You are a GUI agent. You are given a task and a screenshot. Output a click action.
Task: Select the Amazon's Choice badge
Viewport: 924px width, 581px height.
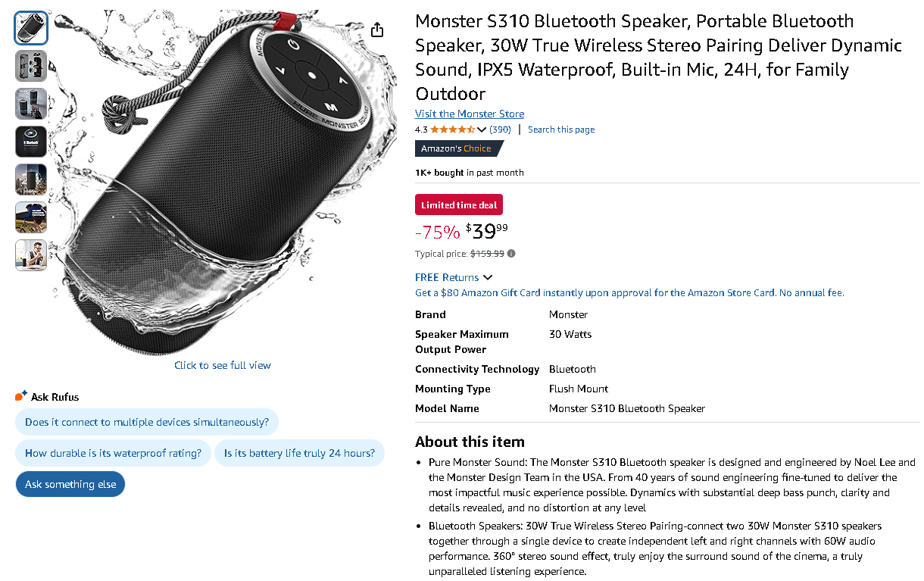[x=457, y=148]
